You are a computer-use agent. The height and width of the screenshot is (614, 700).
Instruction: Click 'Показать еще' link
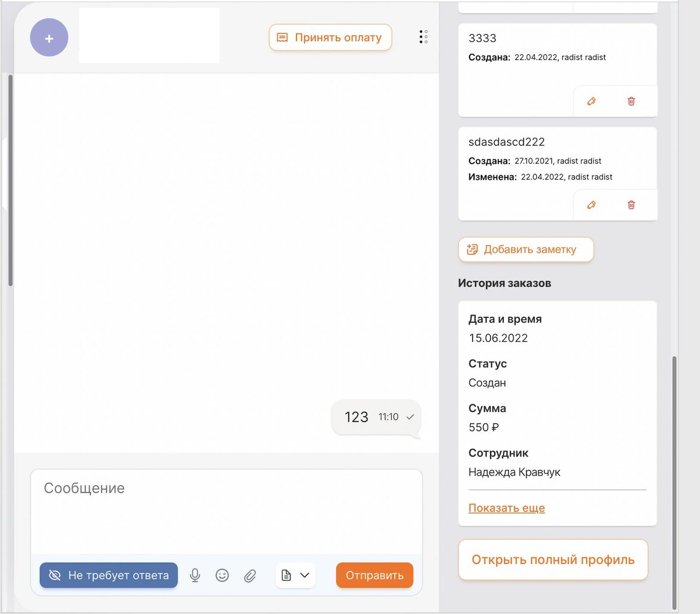(506, 508)
